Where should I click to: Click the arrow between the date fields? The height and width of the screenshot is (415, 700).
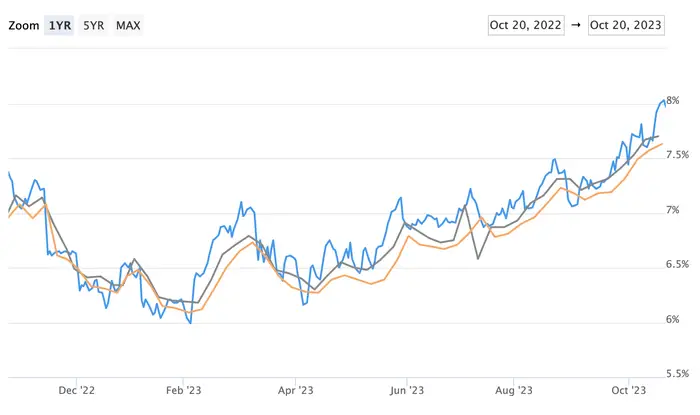[x=576, y=25]
